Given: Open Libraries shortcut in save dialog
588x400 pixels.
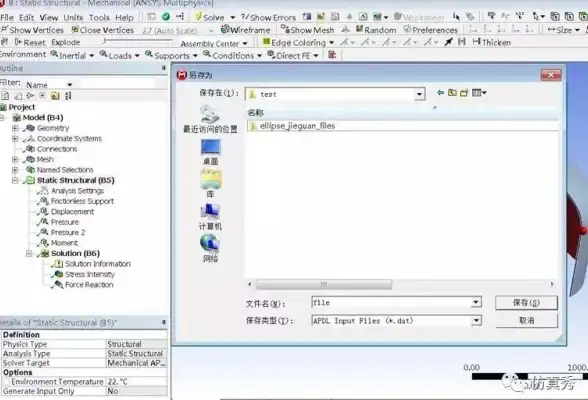Looking at the screenshot, I should (x=210, y=184).
